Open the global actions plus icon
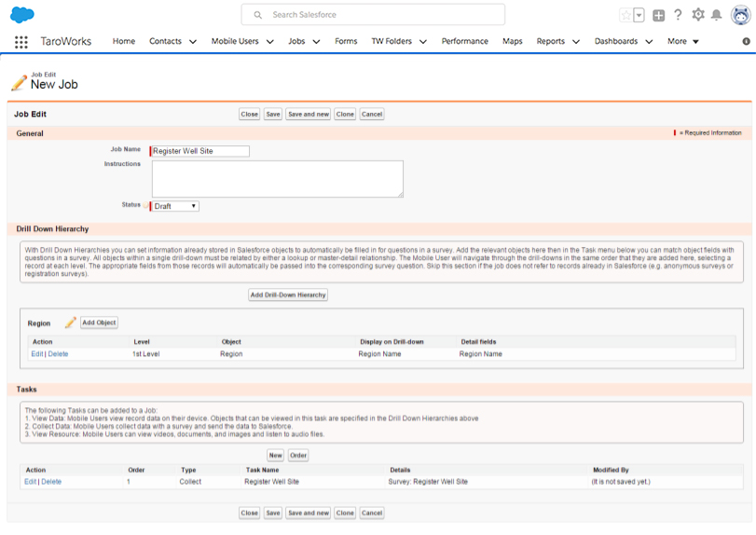The image size is (756, 535). [659, 16]
